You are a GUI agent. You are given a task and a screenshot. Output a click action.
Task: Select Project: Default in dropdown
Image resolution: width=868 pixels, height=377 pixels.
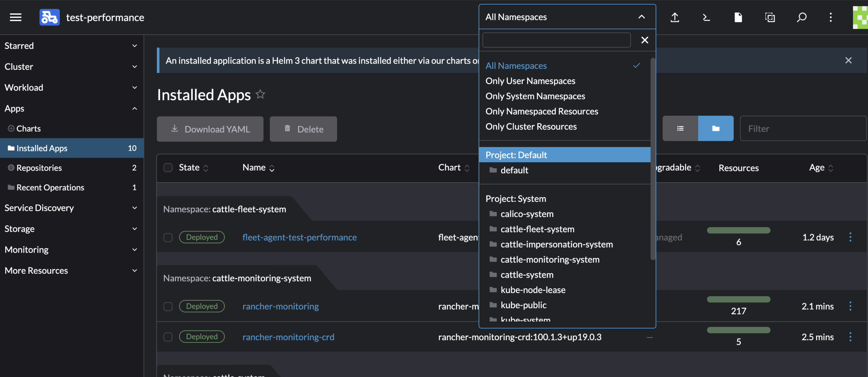pos(564,154)
